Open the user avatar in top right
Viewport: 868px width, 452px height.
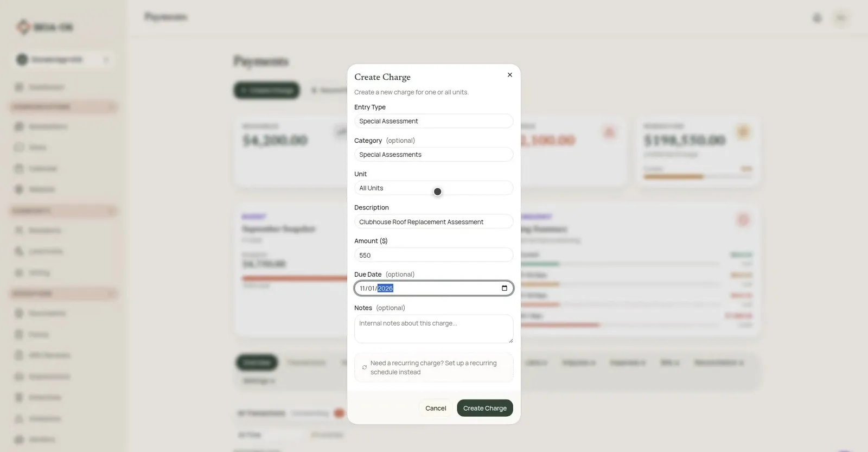[x=841, y=18]
